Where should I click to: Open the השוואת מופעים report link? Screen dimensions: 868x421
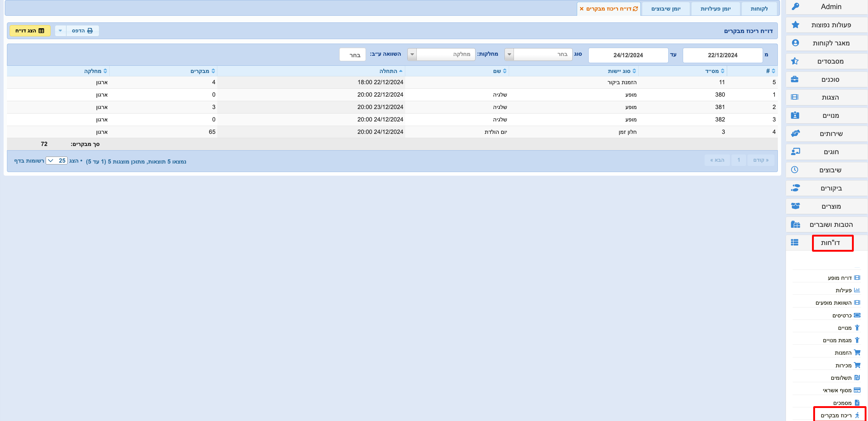[833, 303]
